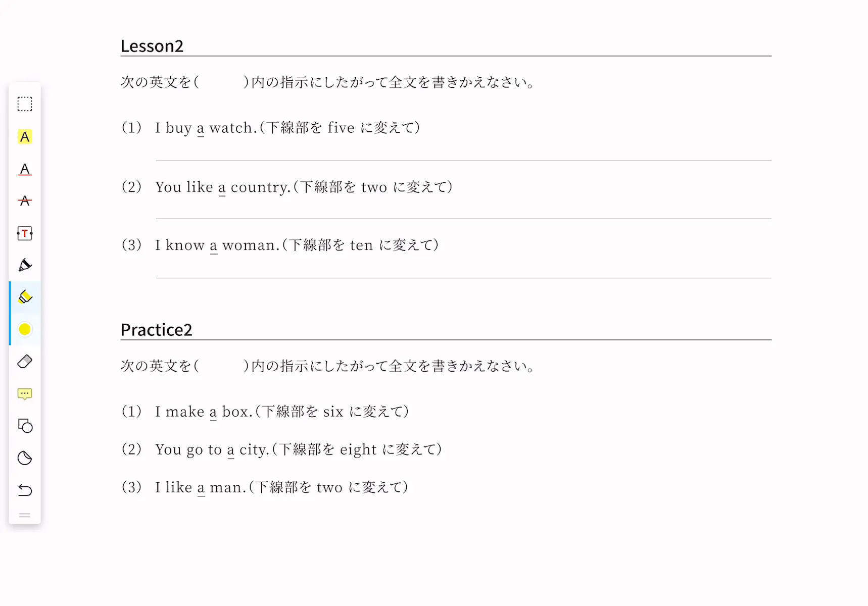Click the sentence 'I make a box.'
The image size is (868, 606).
tap(204, 412)
